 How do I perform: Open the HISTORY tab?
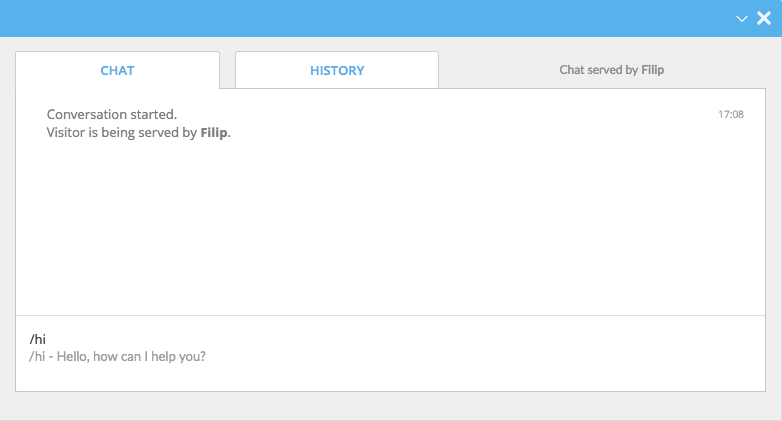[337, 70]
